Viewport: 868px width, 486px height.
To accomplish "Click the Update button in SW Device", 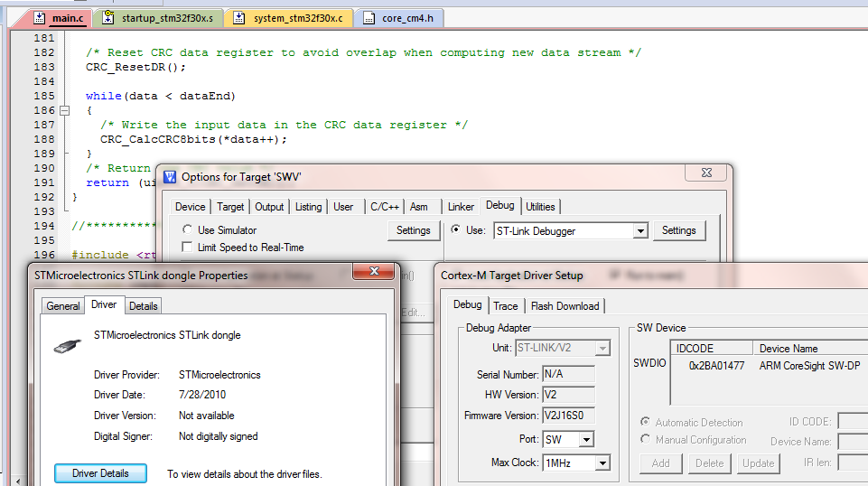I will pyautogui.click(x=759, y=463).
